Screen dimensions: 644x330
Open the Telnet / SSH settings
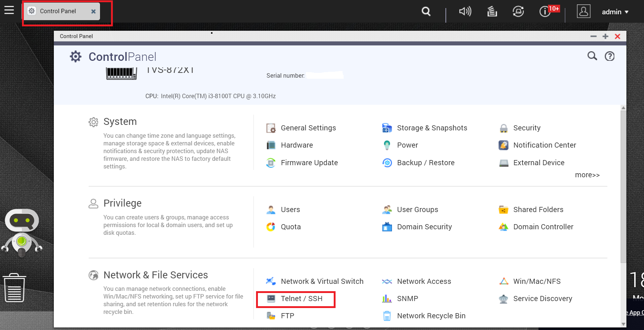[295, 299]
